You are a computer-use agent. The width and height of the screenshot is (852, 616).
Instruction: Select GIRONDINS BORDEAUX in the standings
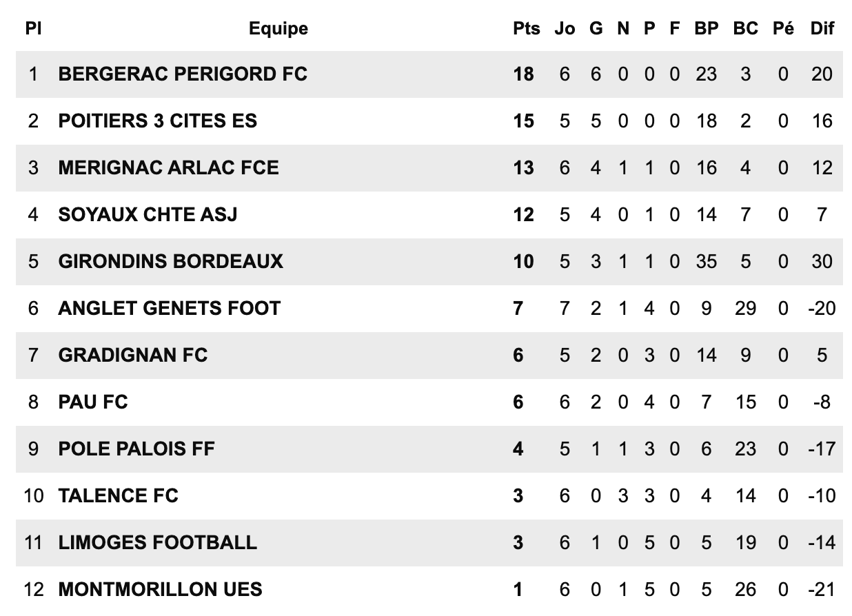click(x=171, y=261)
